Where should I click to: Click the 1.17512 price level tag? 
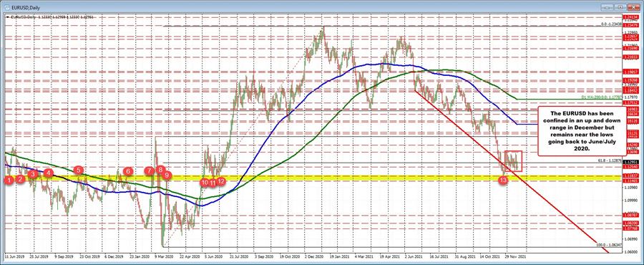630,102
